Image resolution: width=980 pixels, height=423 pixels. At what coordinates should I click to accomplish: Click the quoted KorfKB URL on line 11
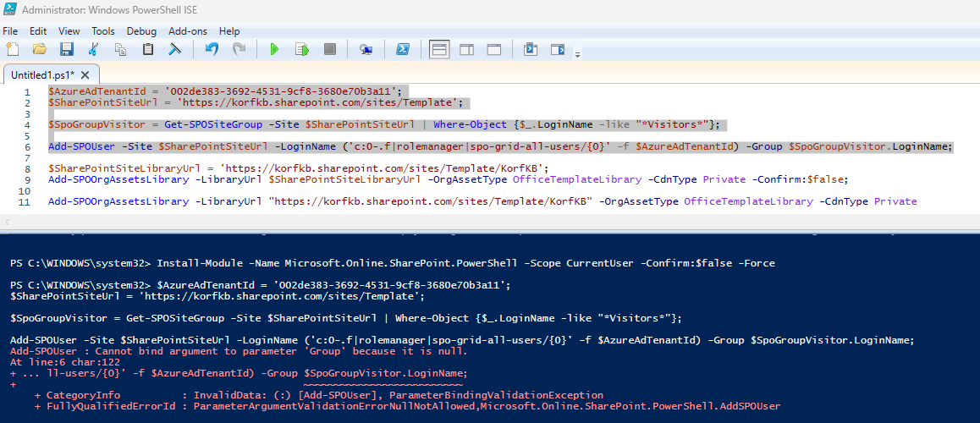431,201
